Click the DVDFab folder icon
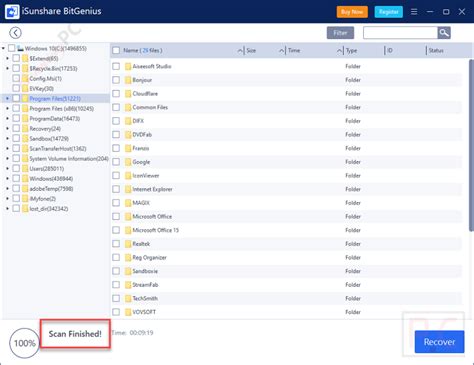This screenshot has width=474, height=365. 128,135
